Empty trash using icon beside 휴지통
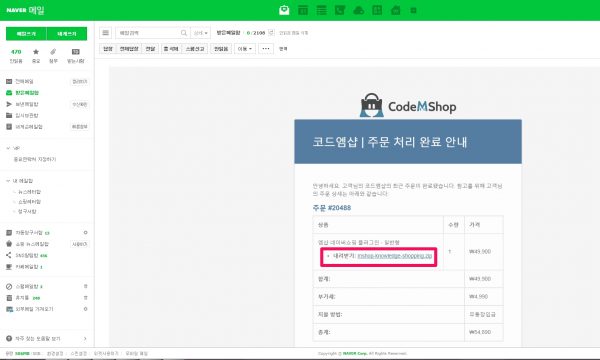The height and width of the screenshot is (360, 600). [85, 298]
